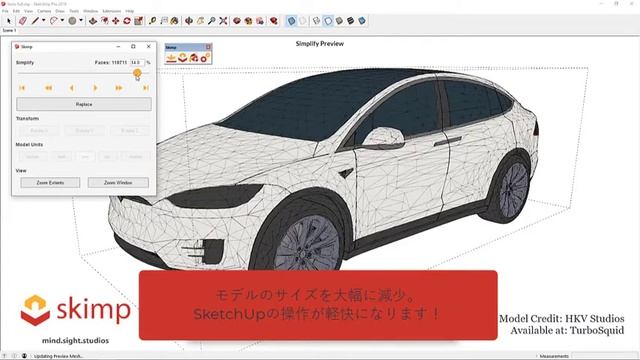This screenshot has width=640, height=360.
Task: Select the Pan hand tool
Action: coord(200,21)
